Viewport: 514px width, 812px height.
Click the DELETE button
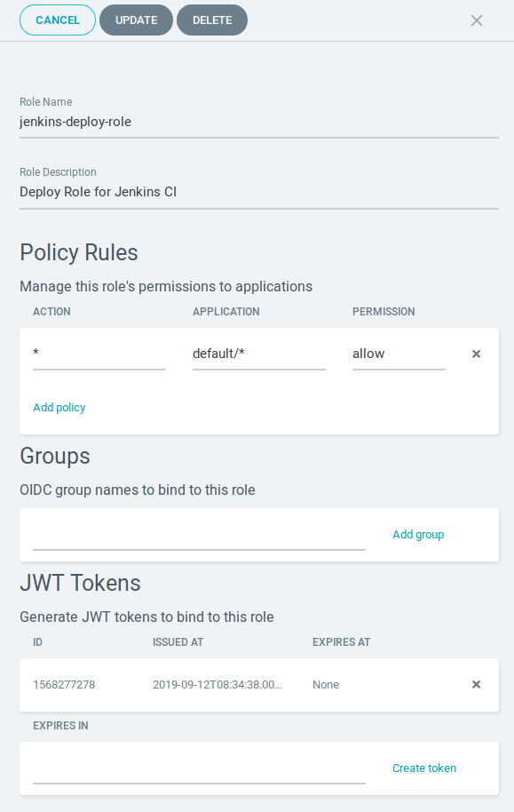click(x=212, y=20)
